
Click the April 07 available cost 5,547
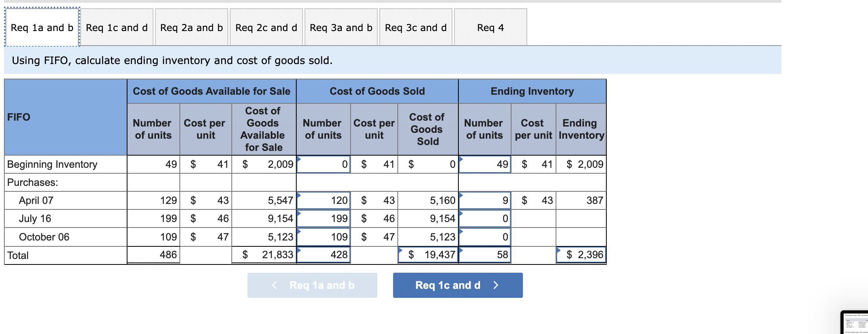[281, 200]
